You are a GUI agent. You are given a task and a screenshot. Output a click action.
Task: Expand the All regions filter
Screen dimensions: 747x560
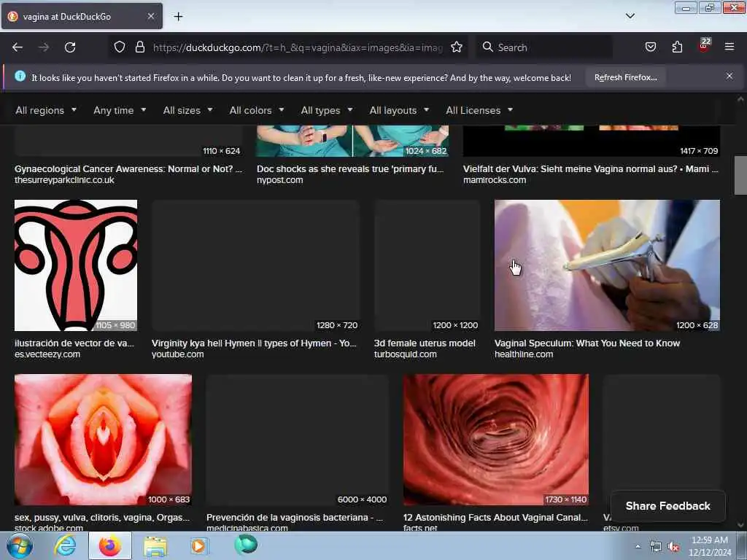tap(46, 110)
